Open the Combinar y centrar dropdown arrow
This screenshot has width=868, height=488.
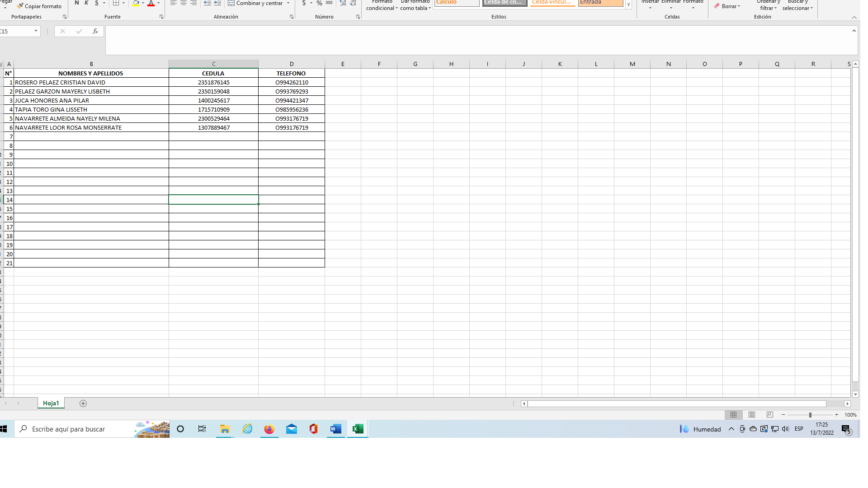288,3
